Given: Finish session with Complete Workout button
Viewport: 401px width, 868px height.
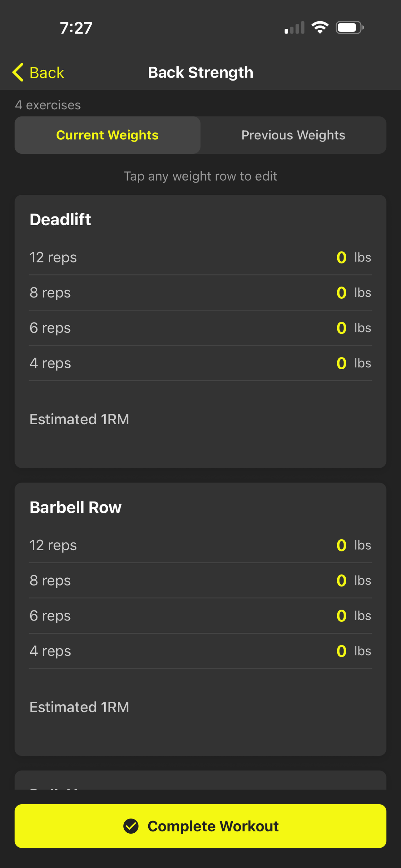Looking at the screenshot, I should pos(200,826).
